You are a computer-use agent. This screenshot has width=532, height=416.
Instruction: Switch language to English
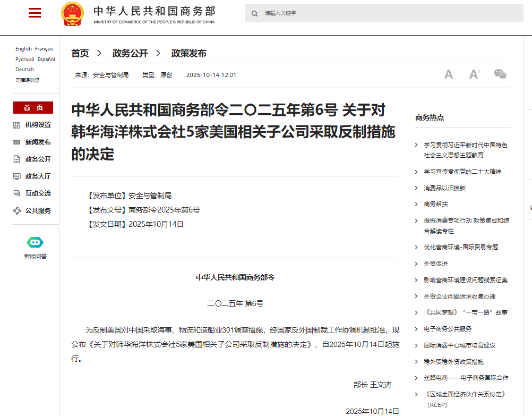tap(23, 49)
